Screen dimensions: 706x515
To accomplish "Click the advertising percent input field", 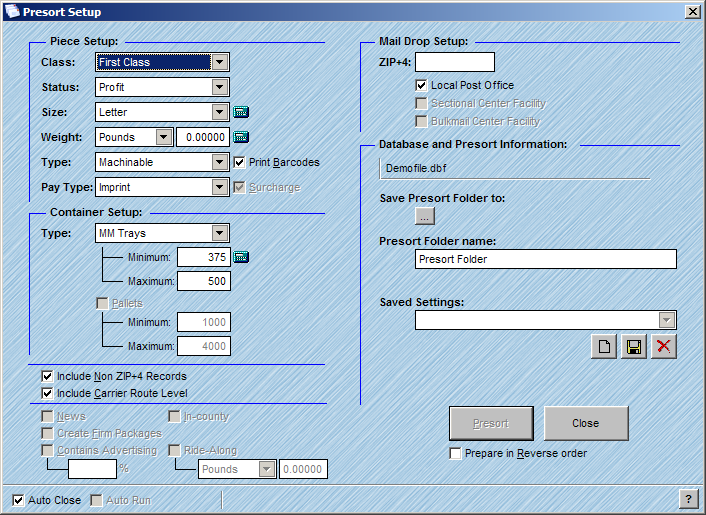I will pos(92,469).
